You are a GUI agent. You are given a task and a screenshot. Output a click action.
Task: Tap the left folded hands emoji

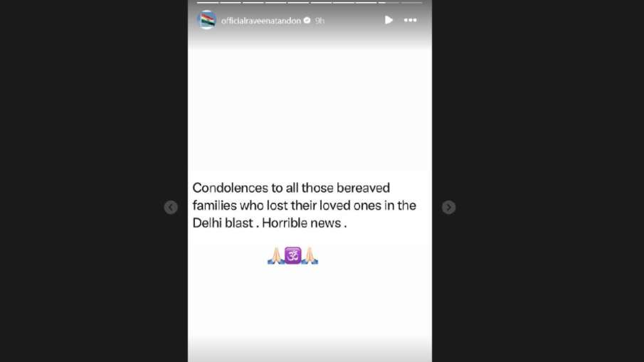coord(276,256)
